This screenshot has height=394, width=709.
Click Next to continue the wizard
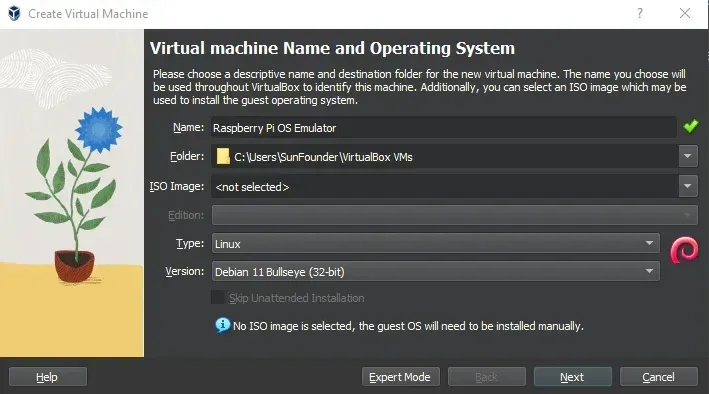[x=572, y=377]
